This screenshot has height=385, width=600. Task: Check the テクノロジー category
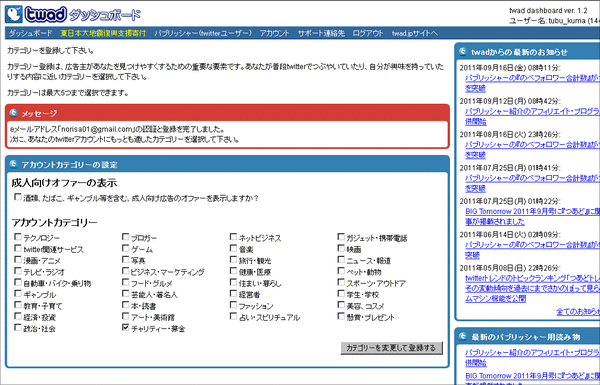[x=18, y=237]
